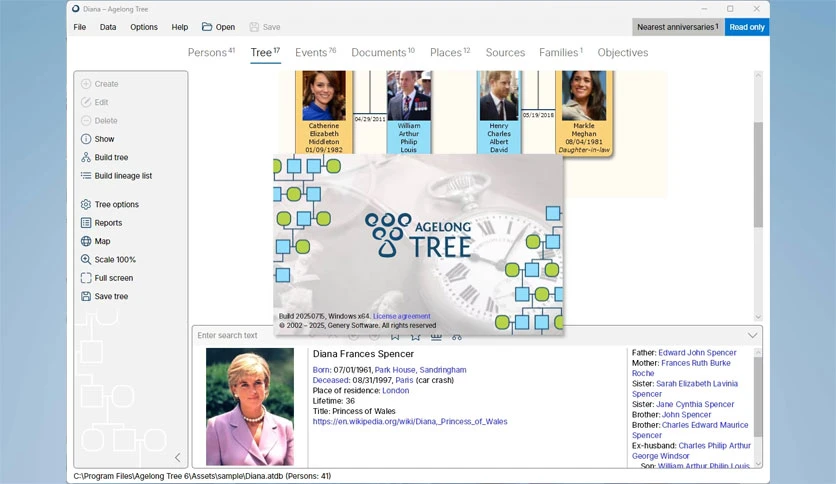Click the Deceased event link

click(331, 380)
